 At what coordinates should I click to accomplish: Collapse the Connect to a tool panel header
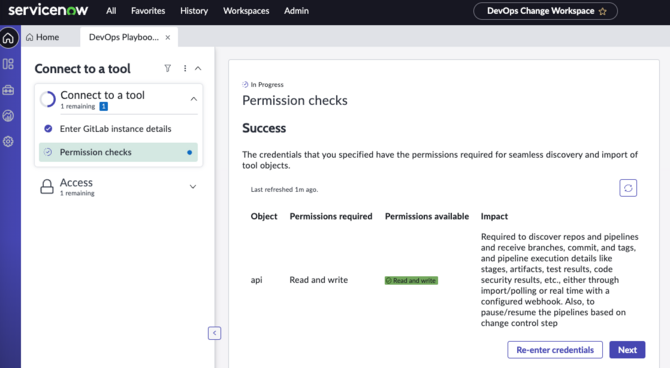coord(198,68)
